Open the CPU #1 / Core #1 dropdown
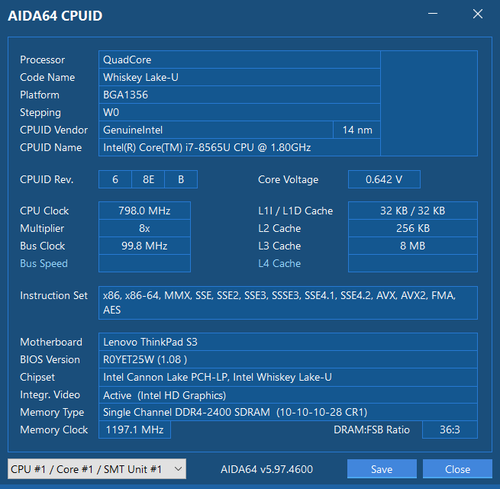The width and height of the screenshot is (500, 489). [x=97, y=469]
